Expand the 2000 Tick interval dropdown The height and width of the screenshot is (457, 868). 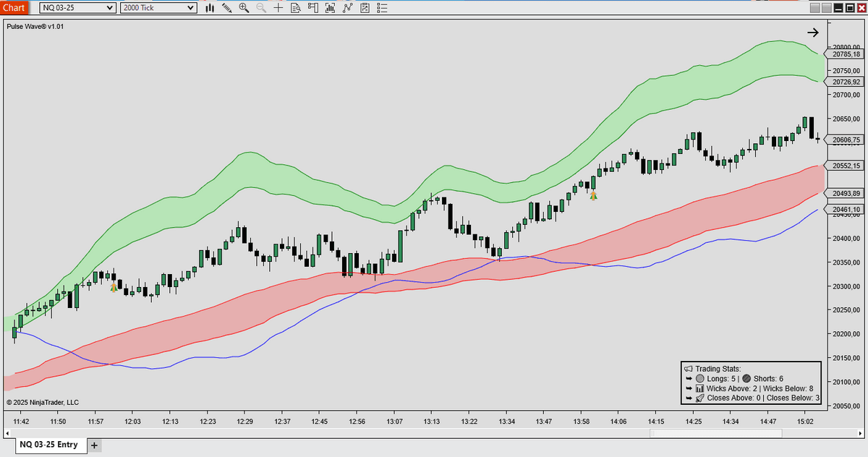[x=190, y=8]
